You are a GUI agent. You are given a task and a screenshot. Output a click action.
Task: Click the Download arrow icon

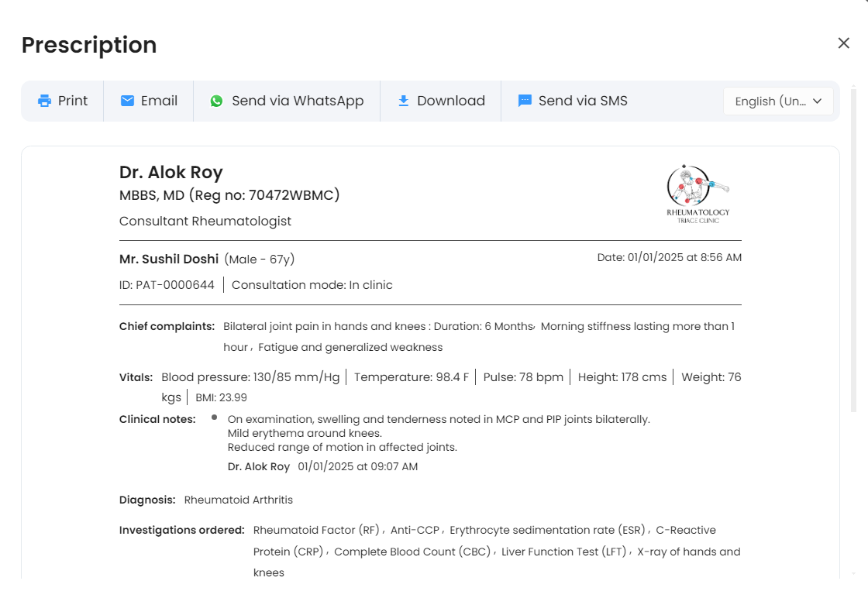pos(403,101)
